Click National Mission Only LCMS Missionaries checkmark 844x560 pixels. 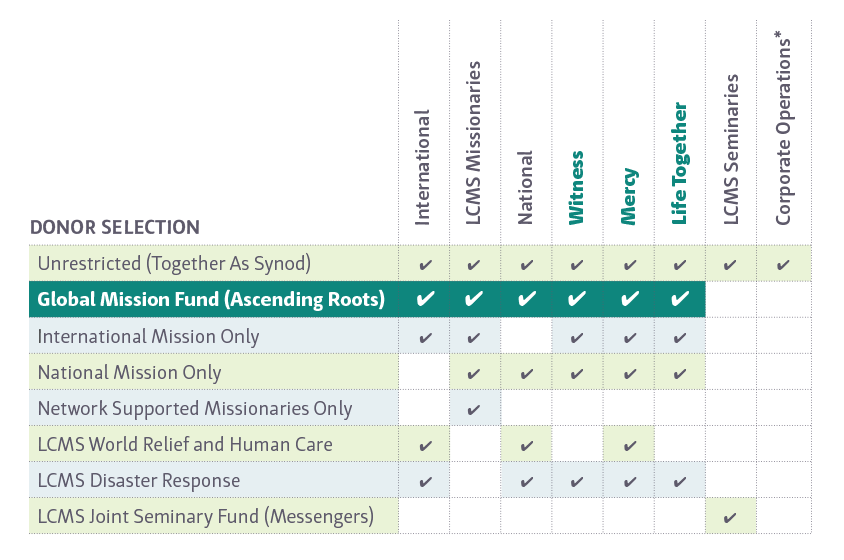click(x=475, y=374)
